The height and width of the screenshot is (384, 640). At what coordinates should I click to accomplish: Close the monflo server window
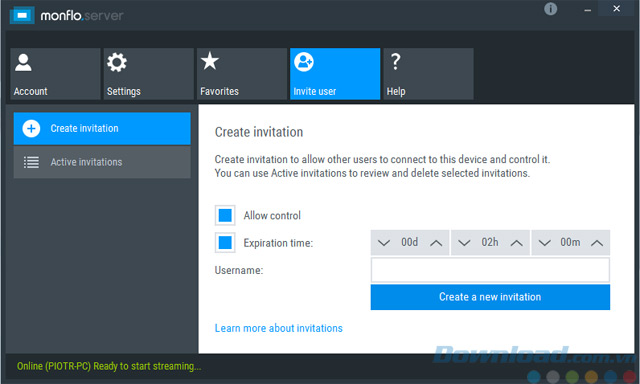tap(616, 9)
